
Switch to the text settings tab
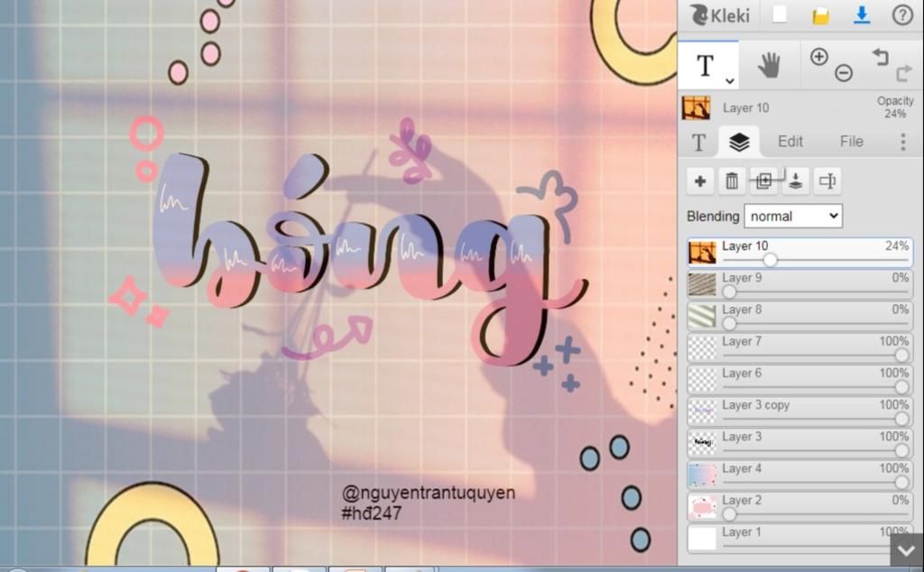pos(699,142)
